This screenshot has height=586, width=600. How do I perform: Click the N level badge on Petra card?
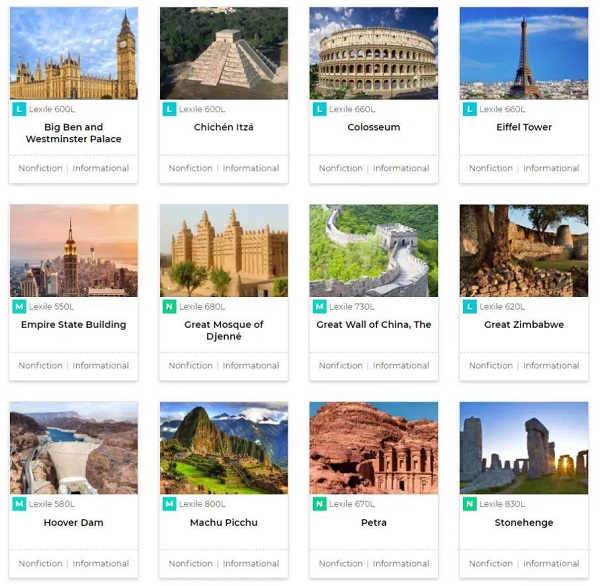pos(320,504)
